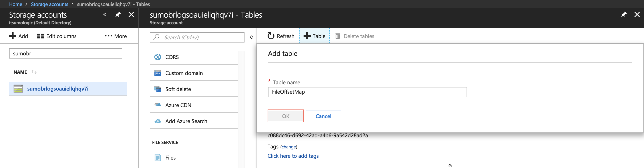Viewport: 644px width, 168px height.
Task: Pin the Storage accounts blade
Action: (x=118, y=15)
